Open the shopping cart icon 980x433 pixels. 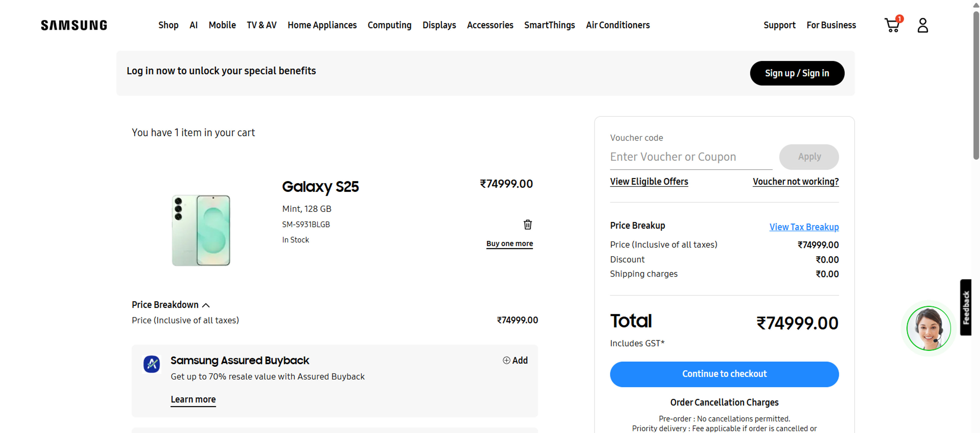[892, 25]
